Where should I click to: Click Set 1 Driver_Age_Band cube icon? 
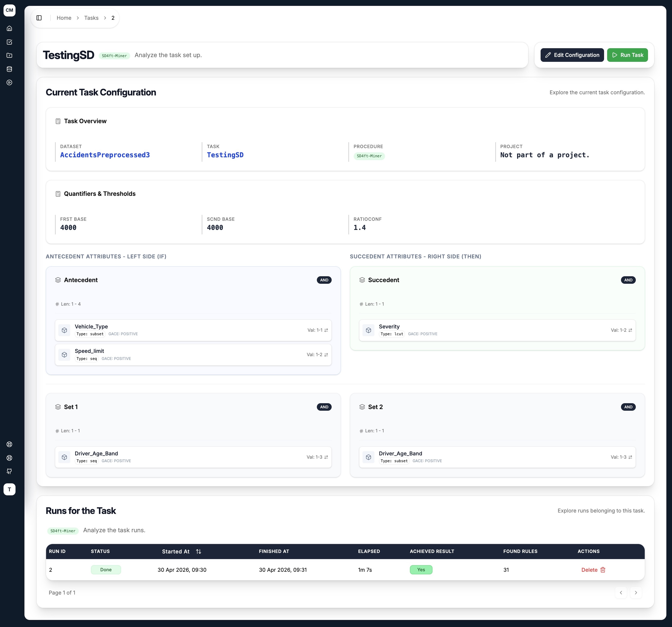64,457
